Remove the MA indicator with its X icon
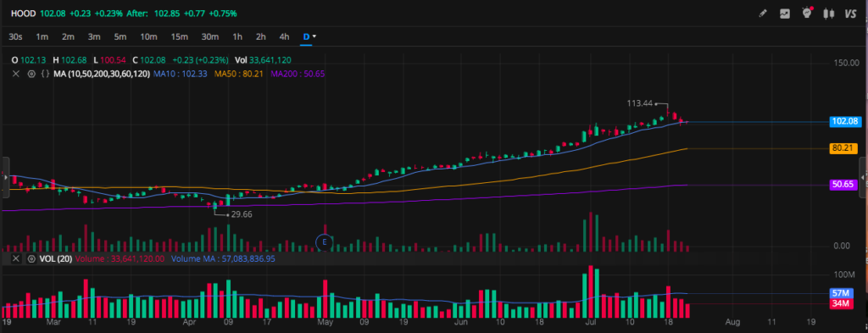 tap(16, 74)
